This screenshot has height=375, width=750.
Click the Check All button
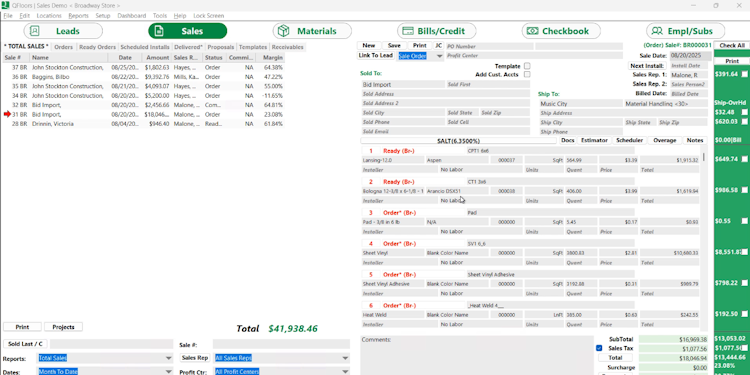pyautogui.click(x=732, y=45)
